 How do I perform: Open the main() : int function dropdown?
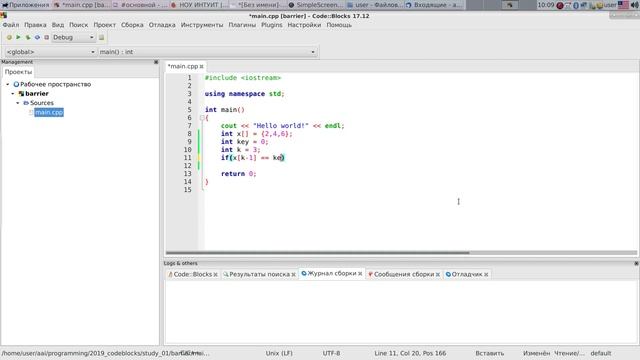tap(207, 52)
